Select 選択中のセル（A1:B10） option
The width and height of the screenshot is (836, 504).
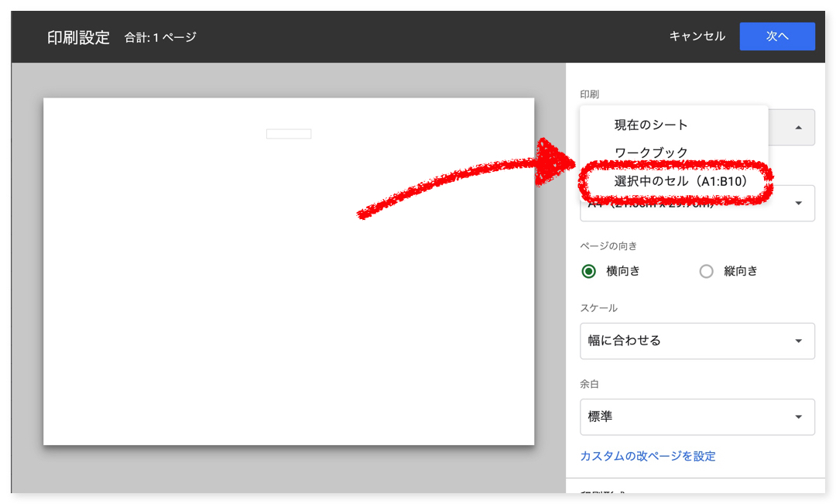pos(680,181)
